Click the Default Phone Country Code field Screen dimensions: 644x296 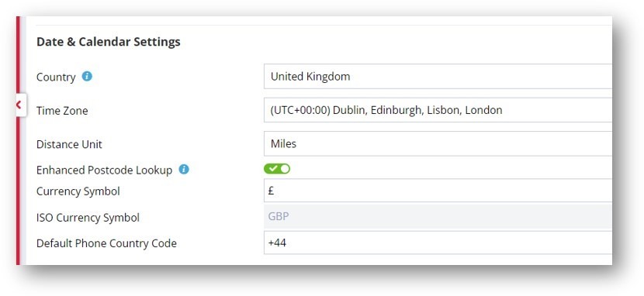pos(438,243)
